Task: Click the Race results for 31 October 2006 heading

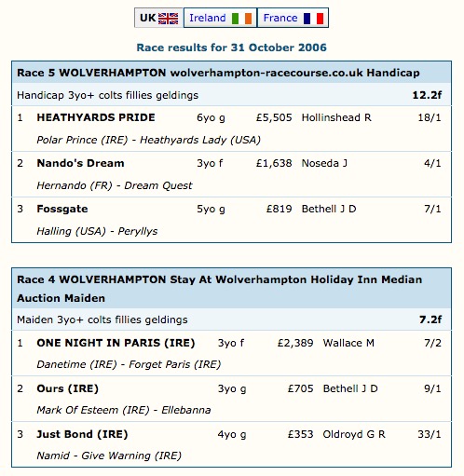Action: click(x=232, y=48)
